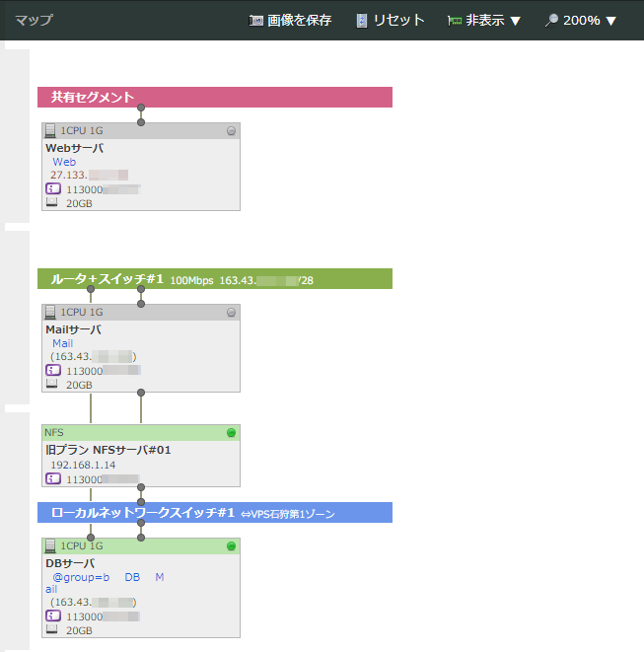This screenshot has width=644, height=652.
Task: Click the green power status of DB server
Action: click(231, 545)
